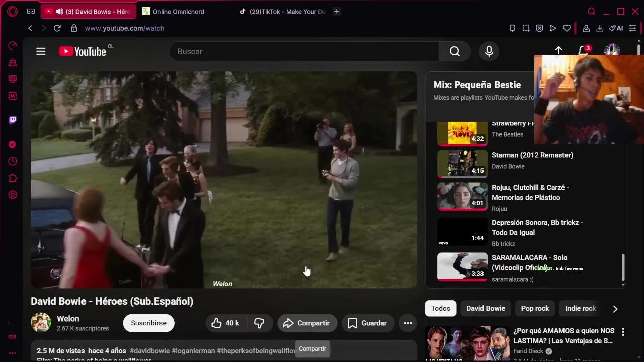
Task: Open YouTube notifications bell
Action: 584,50
